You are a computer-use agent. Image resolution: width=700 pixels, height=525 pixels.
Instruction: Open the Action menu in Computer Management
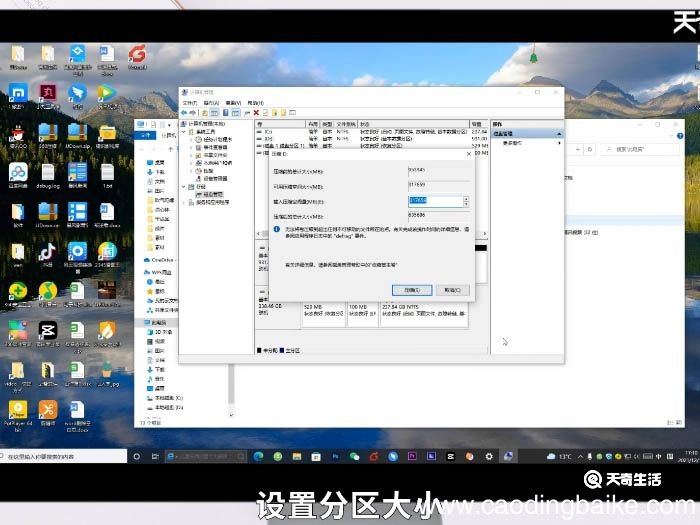click(x=211, y=103)
